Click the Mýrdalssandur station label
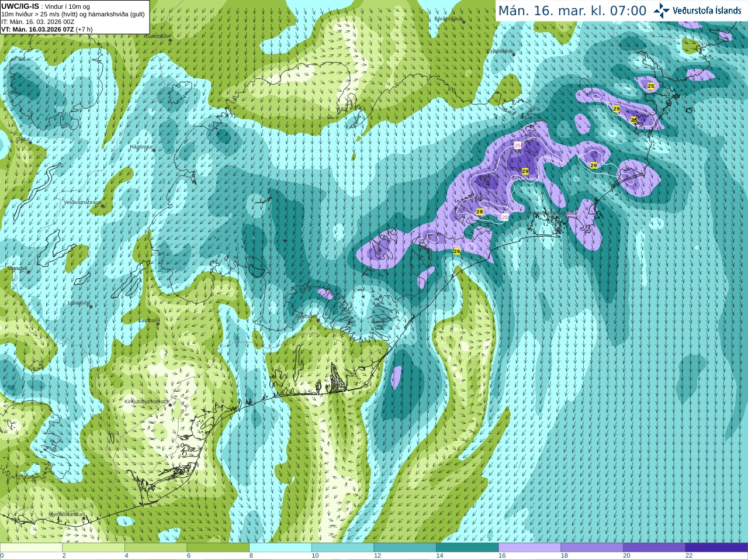The height and width of the screenshot is (560, 748). tap(66, 514)
